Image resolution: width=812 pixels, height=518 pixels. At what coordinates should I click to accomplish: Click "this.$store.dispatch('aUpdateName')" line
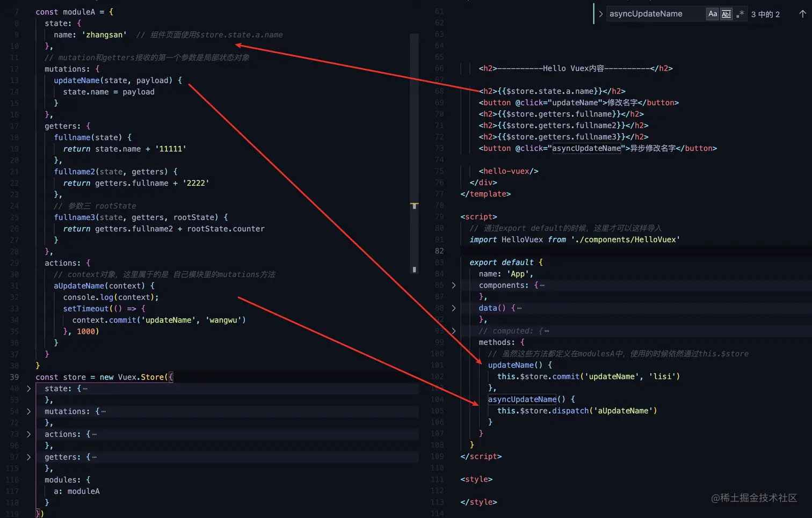[577, 411]
